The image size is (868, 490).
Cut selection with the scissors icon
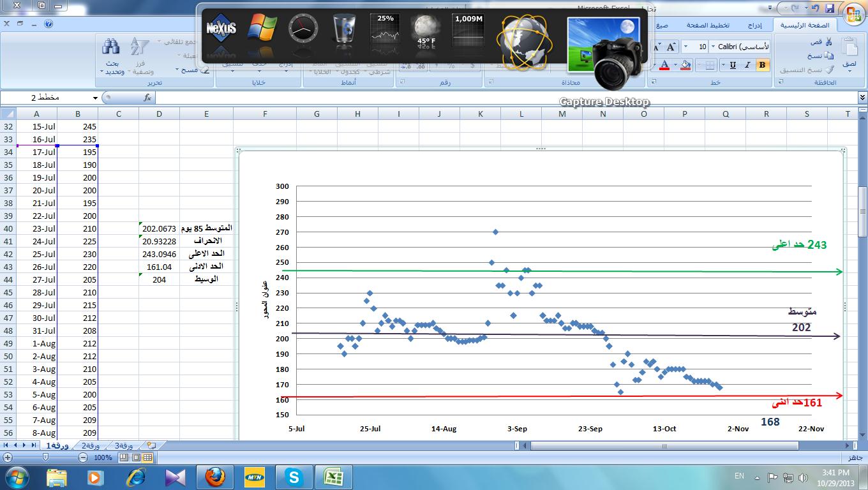(828, 41)
